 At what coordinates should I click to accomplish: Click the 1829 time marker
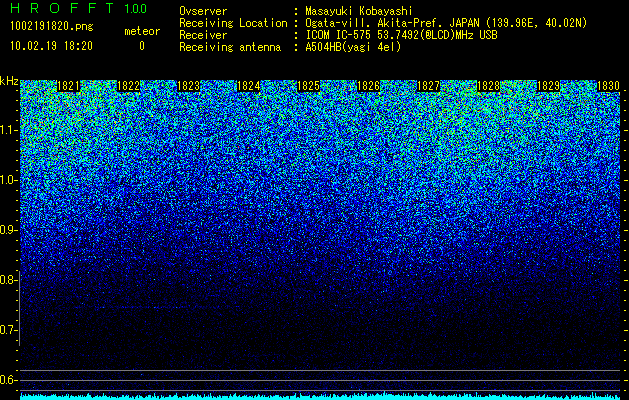pos(548,86)
